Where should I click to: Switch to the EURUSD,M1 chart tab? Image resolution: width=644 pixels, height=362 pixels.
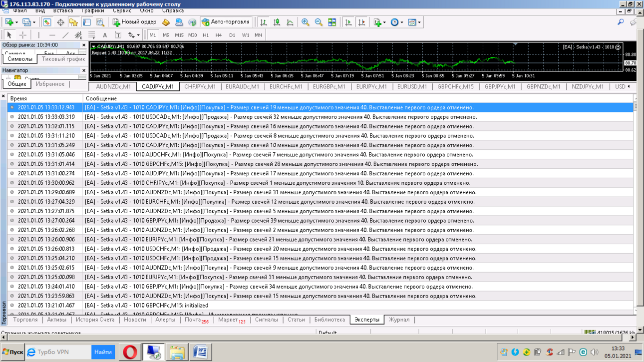coord(412,86)
